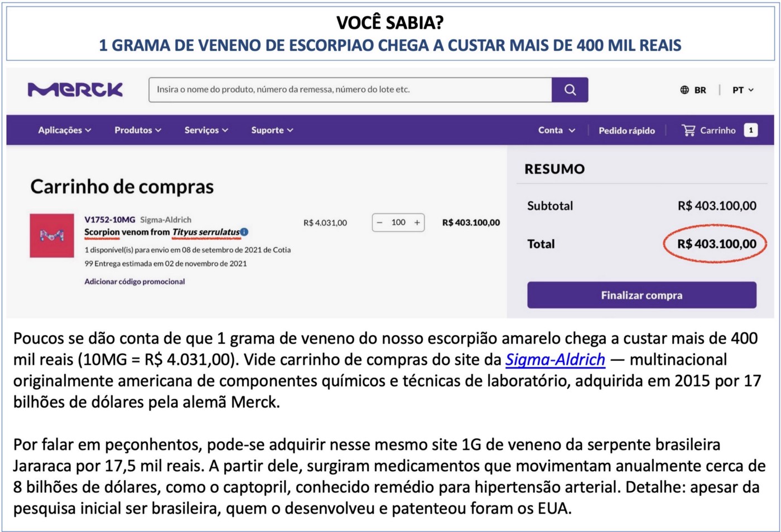This screenshot has width=781, height=532.
Task: Open the Produtos menu
Action: tap(138, 130)
